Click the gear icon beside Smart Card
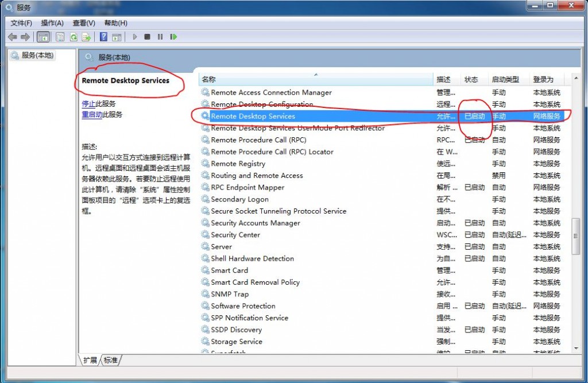This screenshot has width=588, height=383. [x=205, y=270]
